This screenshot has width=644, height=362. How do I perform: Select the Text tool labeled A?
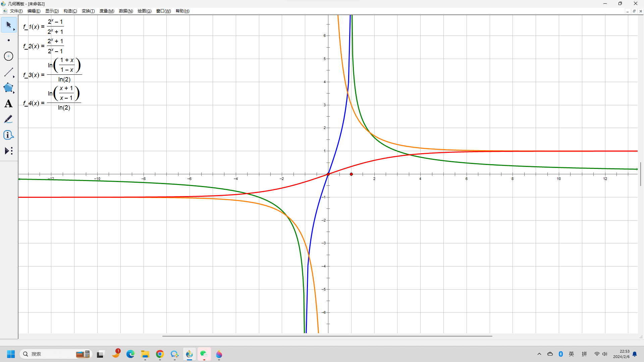click(9, 104)
